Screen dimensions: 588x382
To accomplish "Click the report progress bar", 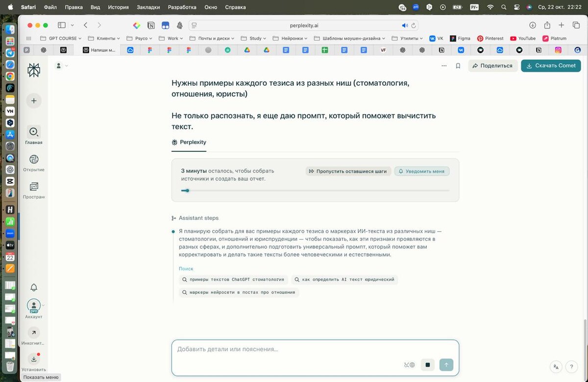I will pyautogui.click(x=315, y=191).
